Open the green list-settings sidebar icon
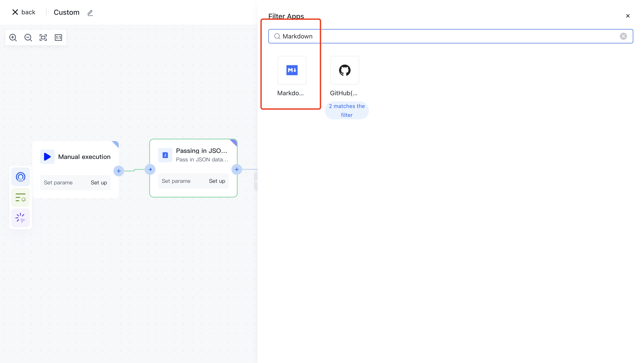 [x=21, y=198]
